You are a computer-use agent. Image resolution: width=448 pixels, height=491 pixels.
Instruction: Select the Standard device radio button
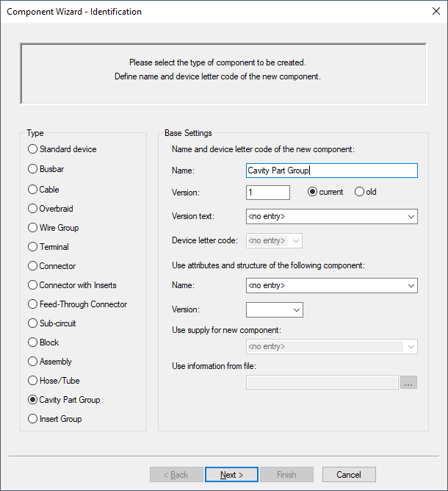pyautogui.click(x=32, y=149)
